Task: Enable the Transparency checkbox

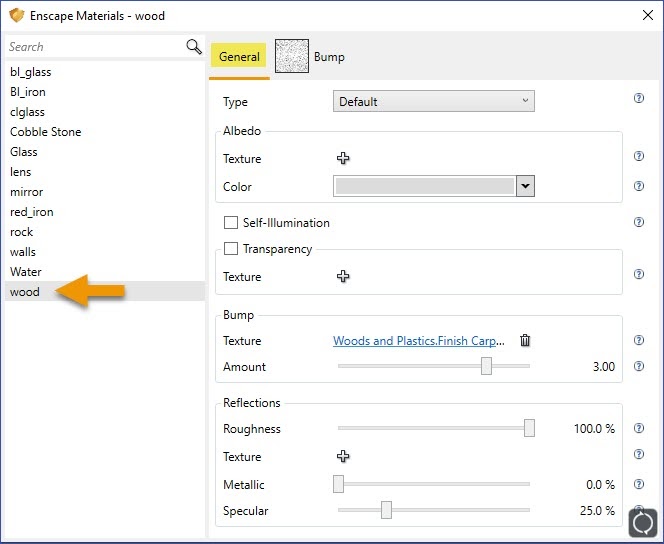Action: click(231, 249)
